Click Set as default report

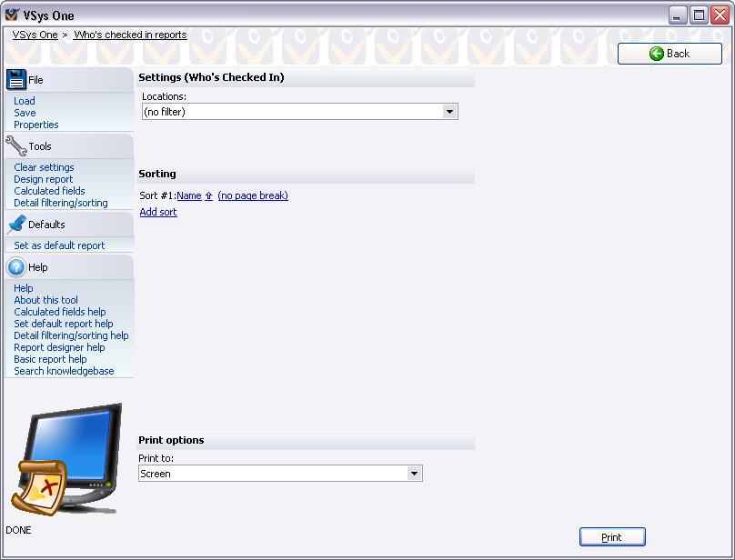click(59, 245)
